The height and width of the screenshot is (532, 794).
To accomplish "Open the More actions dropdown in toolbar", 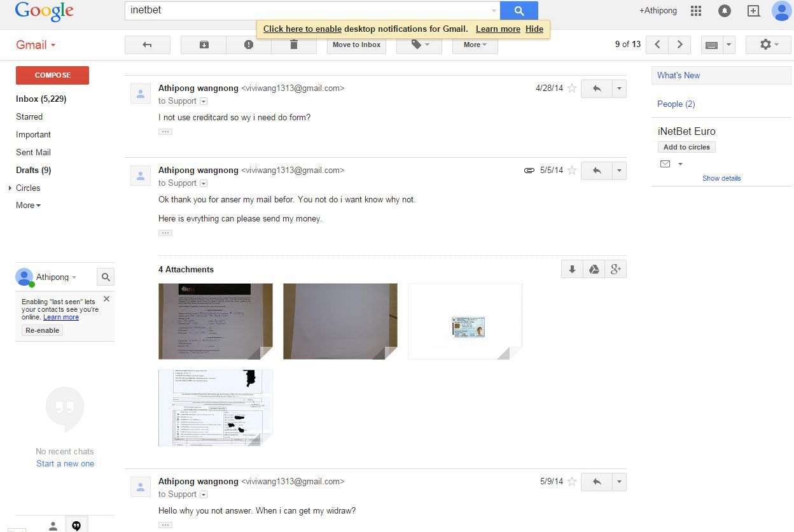I will coord(475,45).
